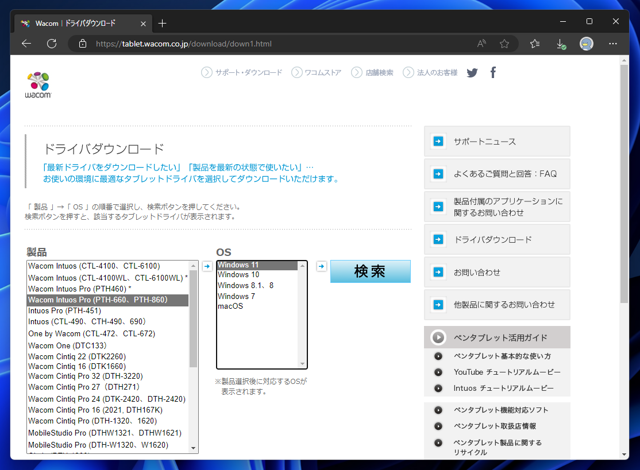Select Wacom Cintiq Pro 32 (DTH-3220)
This screenshot has width=640, height=470.
coord(107,376)
